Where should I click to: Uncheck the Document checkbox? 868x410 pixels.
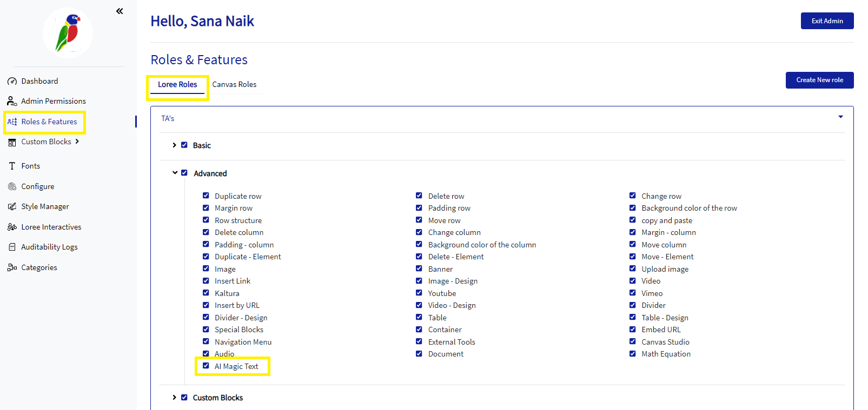coord(419,354)
